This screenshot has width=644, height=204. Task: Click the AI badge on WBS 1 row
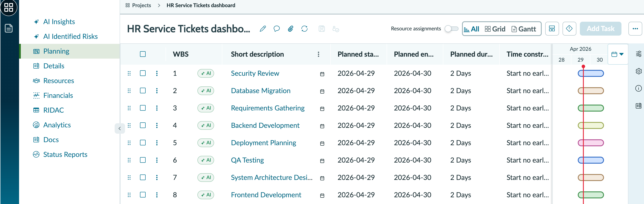[206, 73]
